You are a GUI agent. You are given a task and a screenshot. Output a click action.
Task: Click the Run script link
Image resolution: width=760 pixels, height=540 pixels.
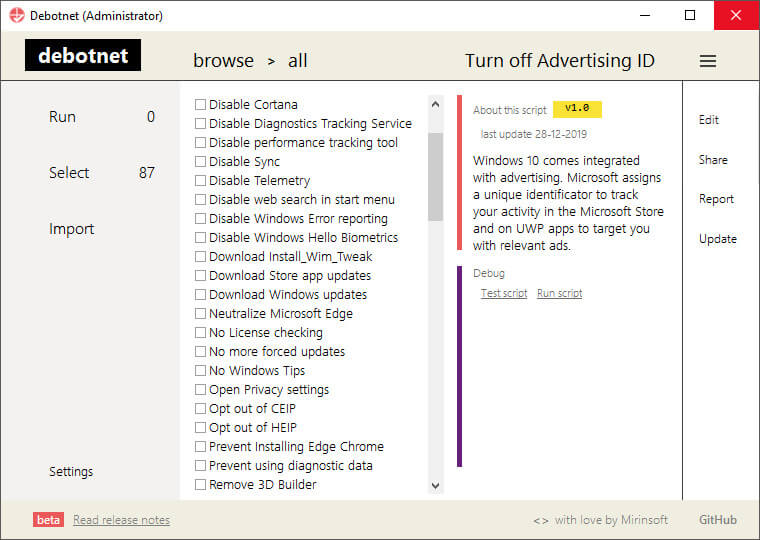point(559,293)
